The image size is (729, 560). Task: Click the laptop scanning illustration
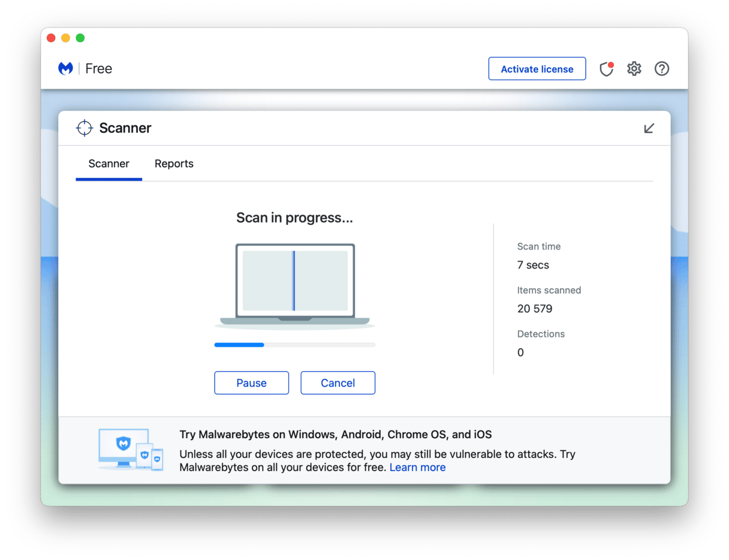[x=294, y=284]
